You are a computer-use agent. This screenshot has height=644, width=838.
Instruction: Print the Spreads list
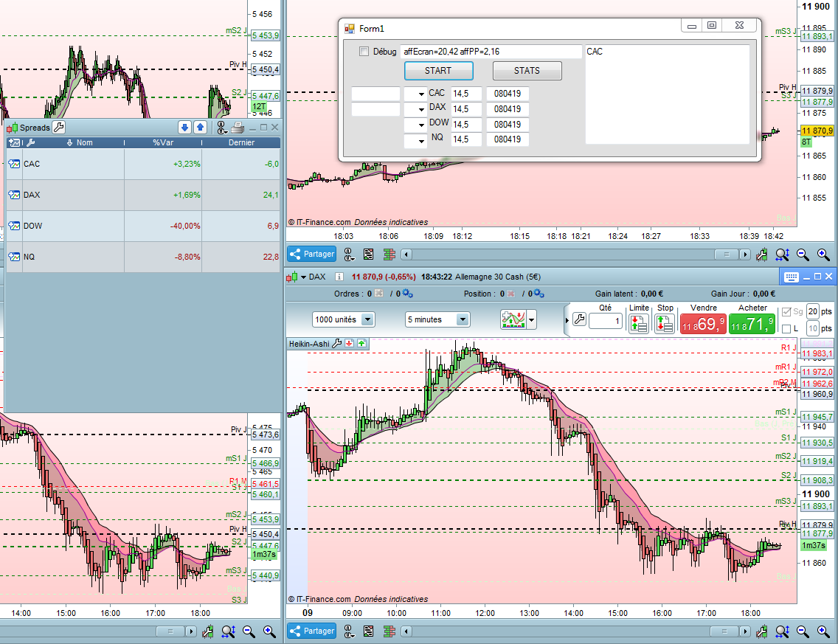tap(238, 127)
